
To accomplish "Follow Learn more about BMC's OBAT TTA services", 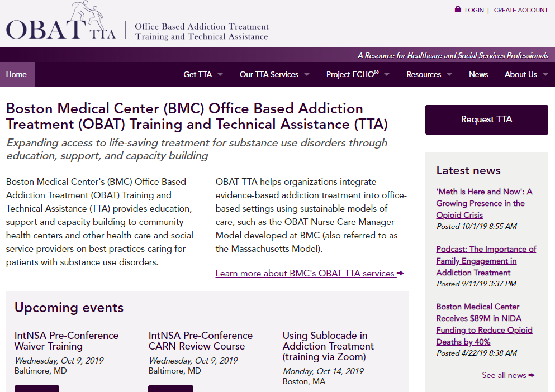I will [305, 274].
